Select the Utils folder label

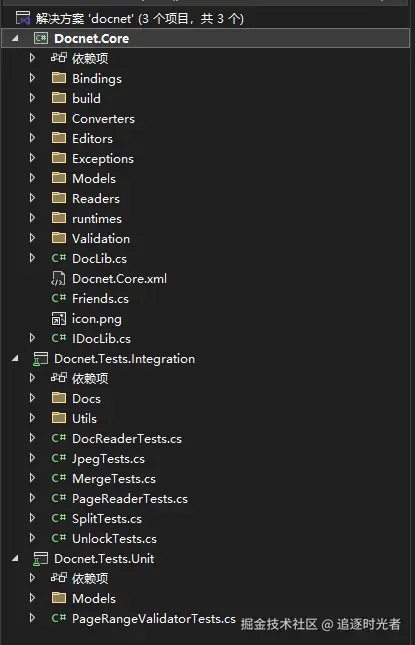point(84,418)
